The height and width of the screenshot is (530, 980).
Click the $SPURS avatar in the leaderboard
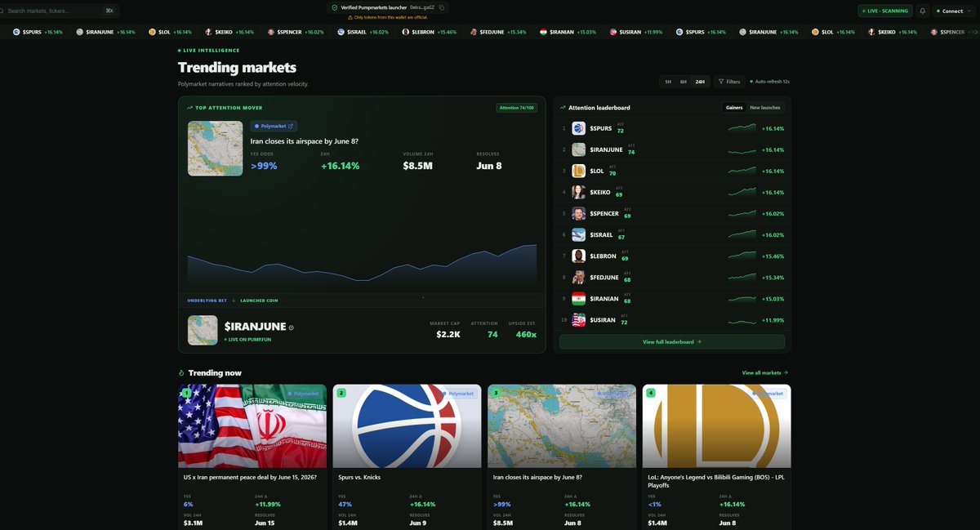point(578,128)
